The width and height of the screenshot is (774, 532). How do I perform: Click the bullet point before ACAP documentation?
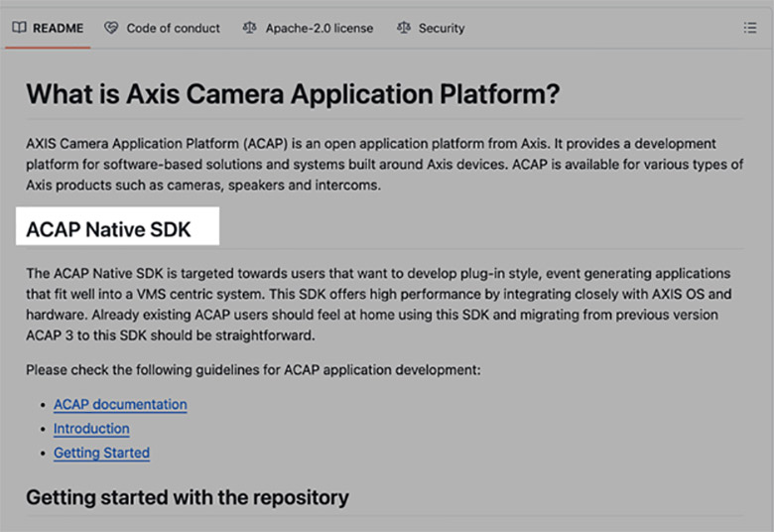click(x=42, y=406)
